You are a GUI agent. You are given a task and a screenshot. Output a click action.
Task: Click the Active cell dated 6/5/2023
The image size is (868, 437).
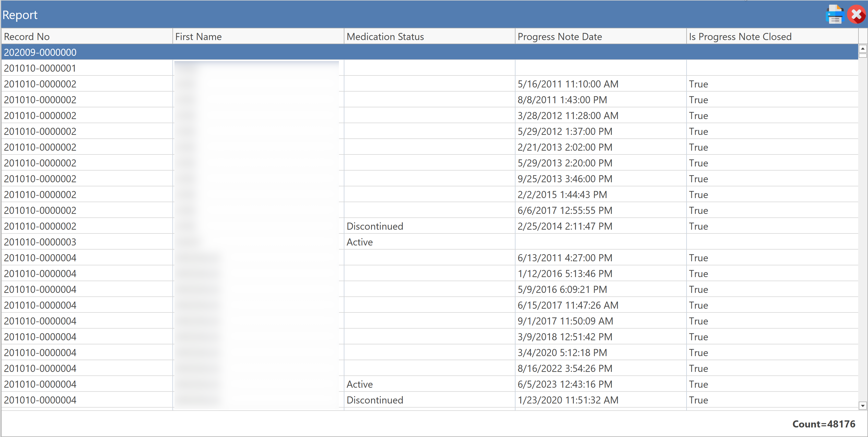tap(360, 384)
